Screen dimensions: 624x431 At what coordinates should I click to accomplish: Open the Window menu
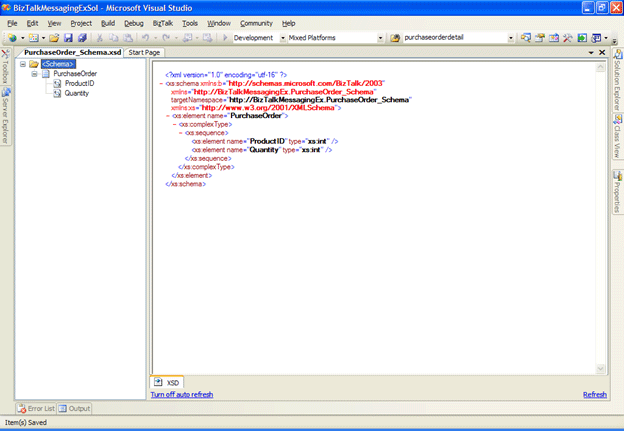pyautogui.click(x=219, y=23)
